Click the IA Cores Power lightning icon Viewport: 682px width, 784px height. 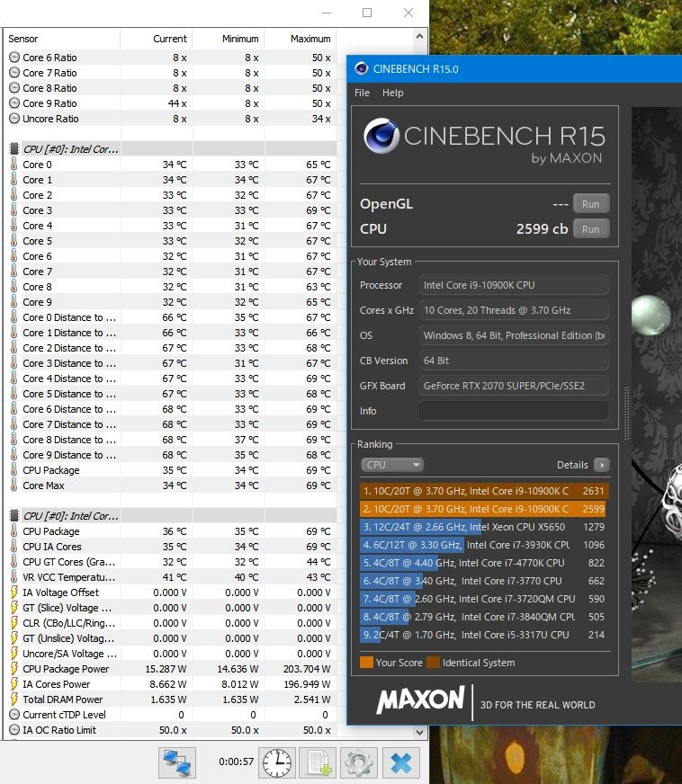click(x=14, y=683)
